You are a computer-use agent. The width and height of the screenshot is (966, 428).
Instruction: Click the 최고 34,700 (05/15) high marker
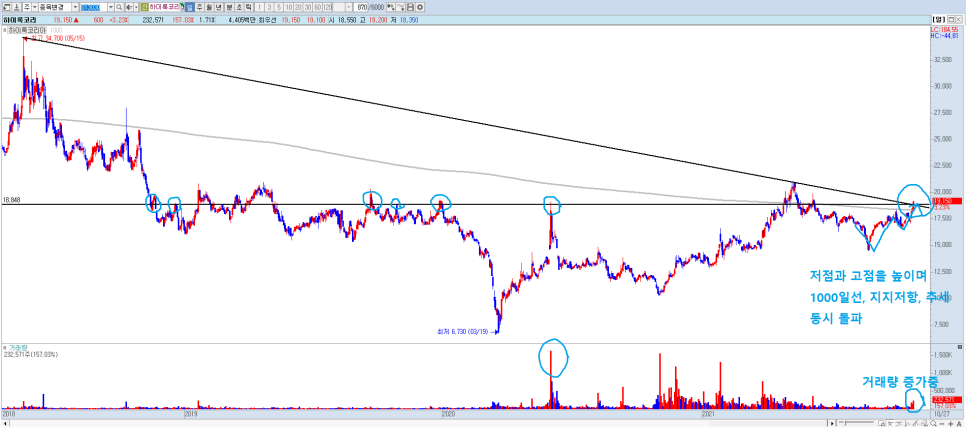(x=57, y=38)
